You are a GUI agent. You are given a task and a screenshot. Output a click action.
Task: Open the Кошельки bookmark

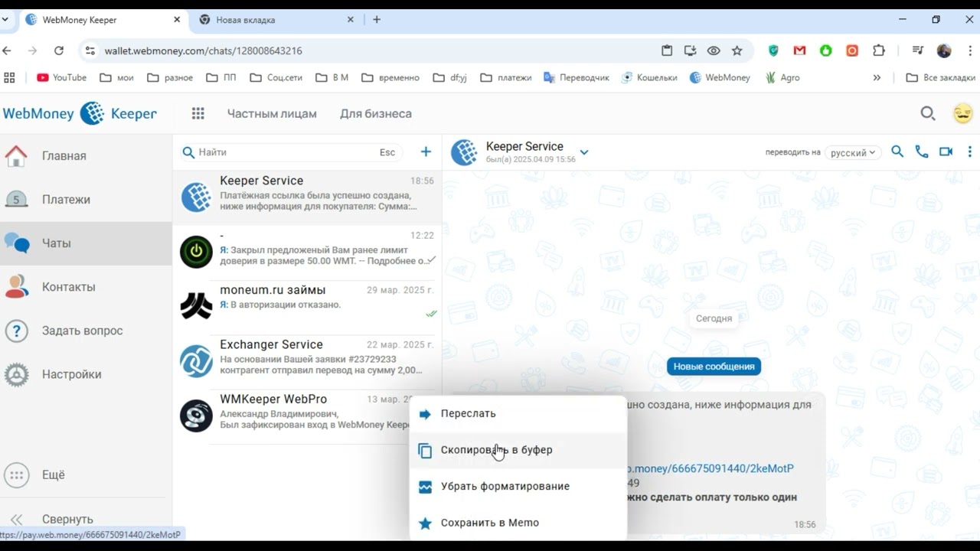[650, 77]
